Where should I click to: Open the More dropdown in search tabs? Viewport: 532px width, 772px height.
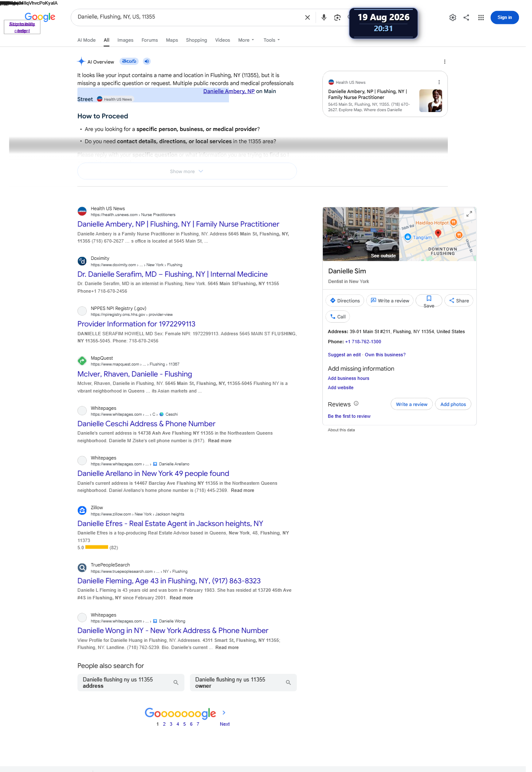(x=246, y=40)
